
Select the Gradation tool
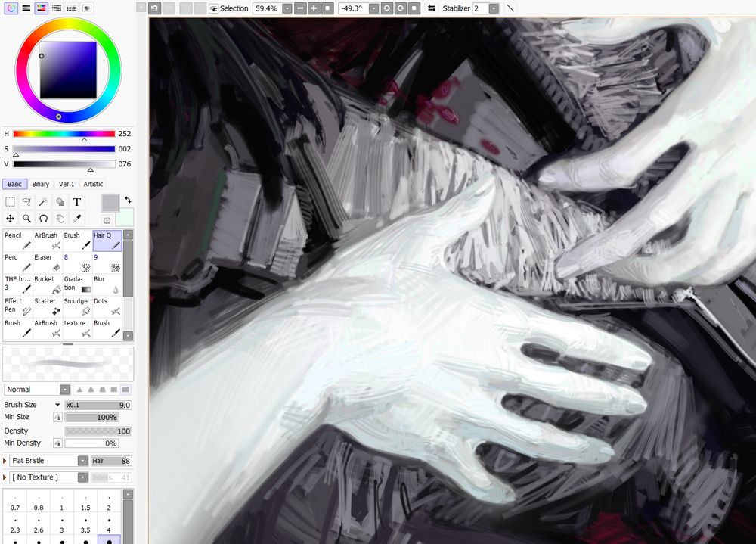[x=78, y=284]
